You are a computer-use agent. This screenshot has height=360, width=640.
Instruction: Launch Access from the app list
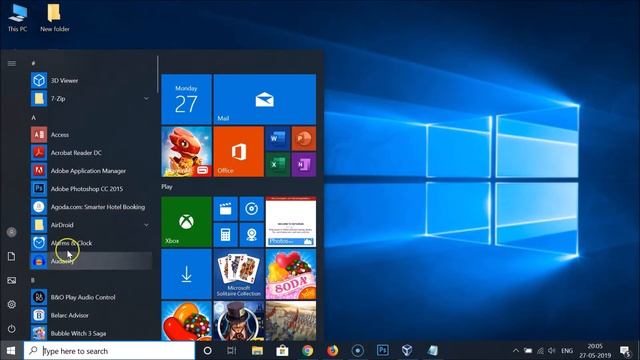91,134
